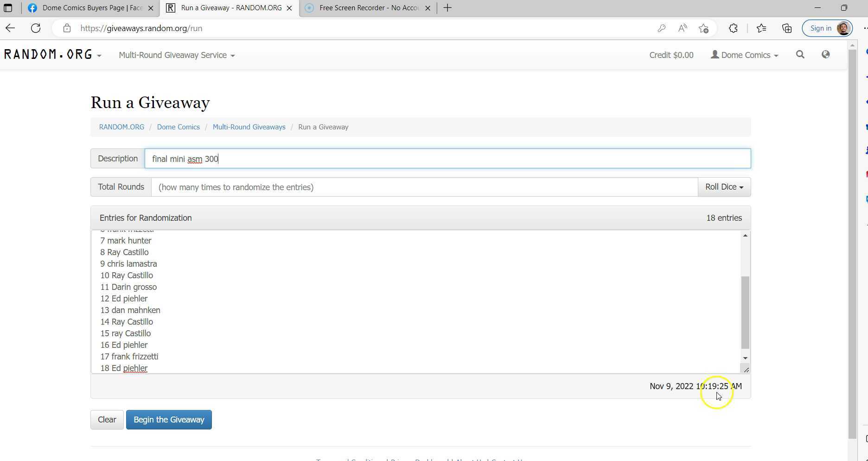Reload the page with refresh icon
Screen dimensions: 868x461
pos(36,28)
